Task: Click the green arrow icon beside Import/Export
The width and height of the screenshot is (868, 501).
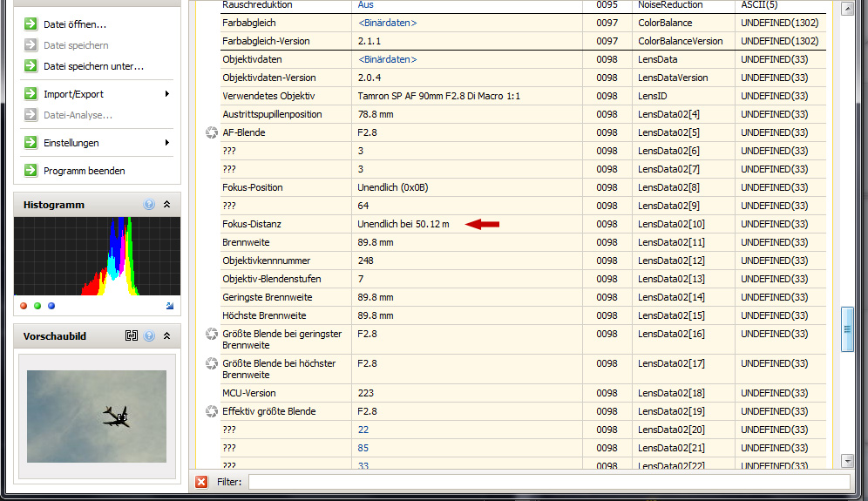Action: point(31,93)
